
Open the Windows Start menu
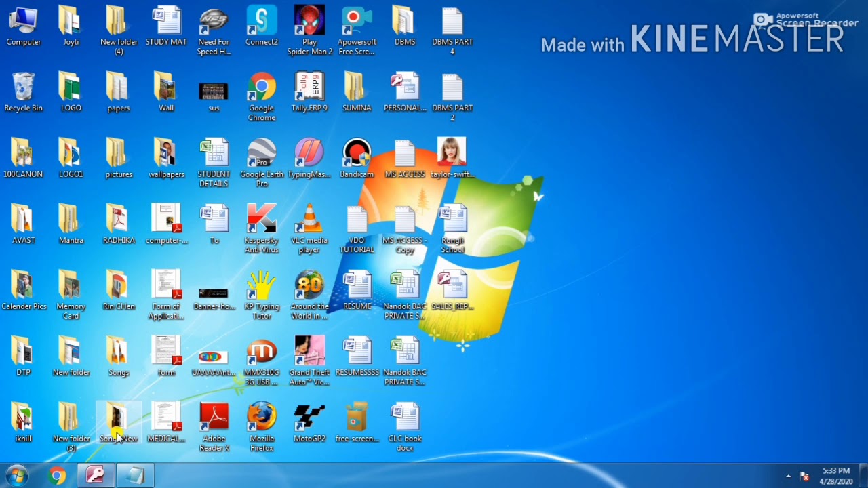point(17,476)
